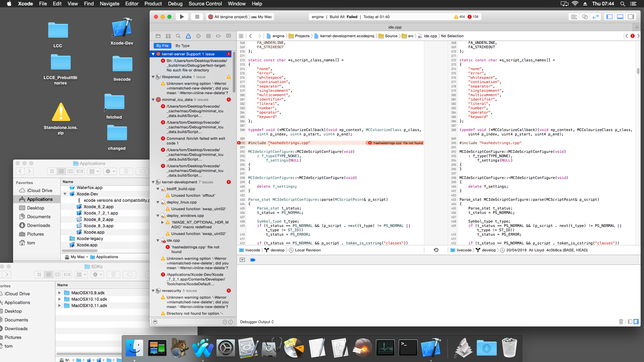Toggle show only errors filter

click(230, 322)
